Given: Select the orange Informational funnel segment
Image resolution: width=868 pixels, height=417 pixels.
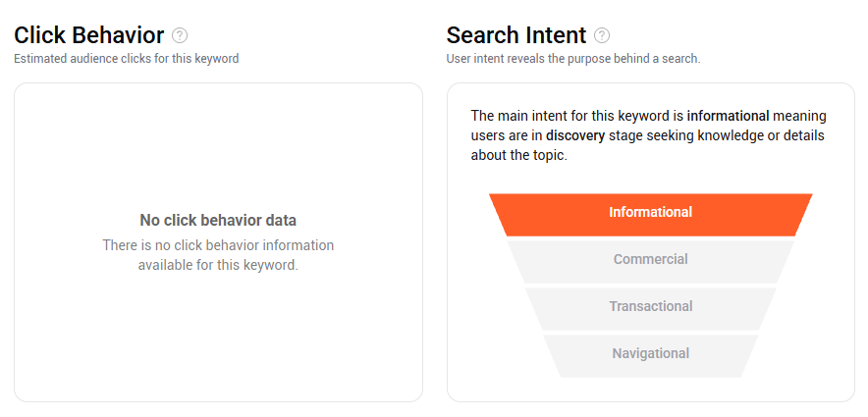Looking at the screenshot, I should pyautogui.click(x=650, y=215).
